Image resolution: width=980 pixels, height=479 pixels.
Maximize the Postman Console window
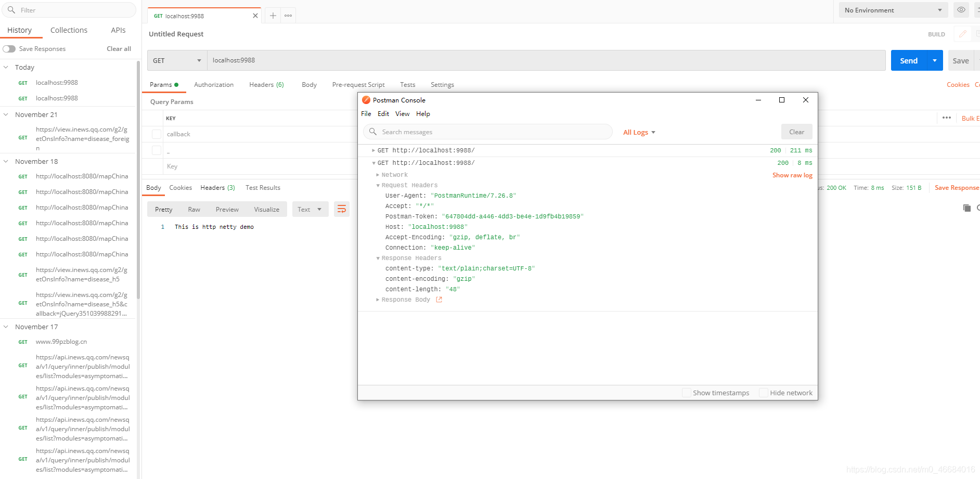coord(782,100)
